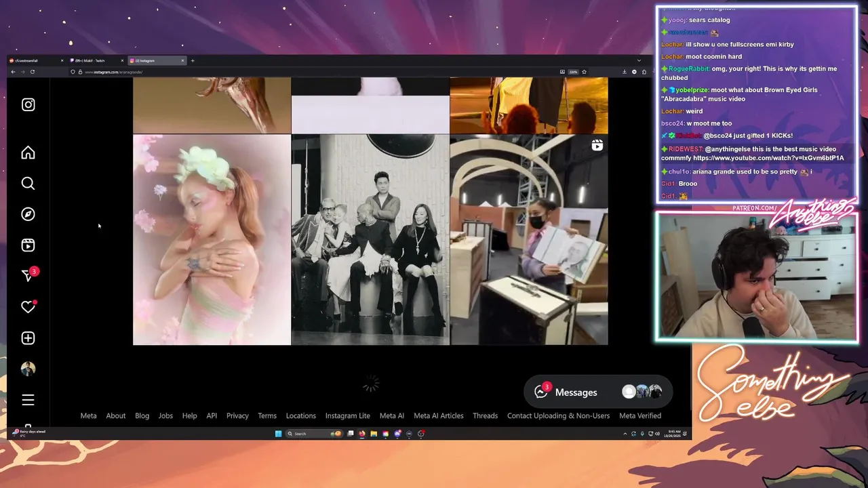Click the Locations footer link
The image size is (868, 488).
point(301,415)
